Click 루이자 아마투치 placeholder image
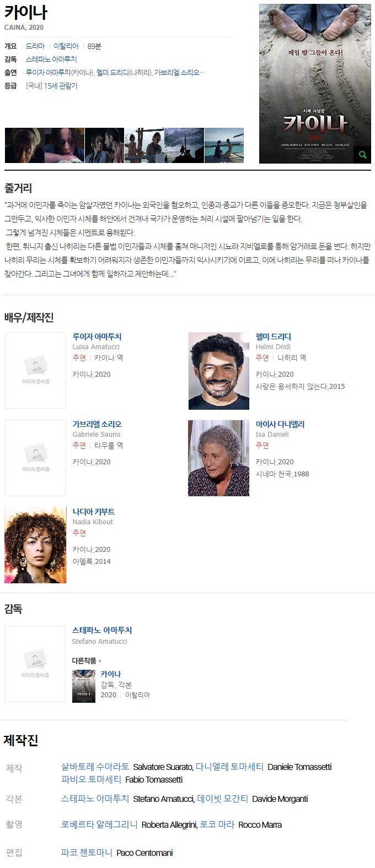The image size is (375, 868). coord(35,370)
